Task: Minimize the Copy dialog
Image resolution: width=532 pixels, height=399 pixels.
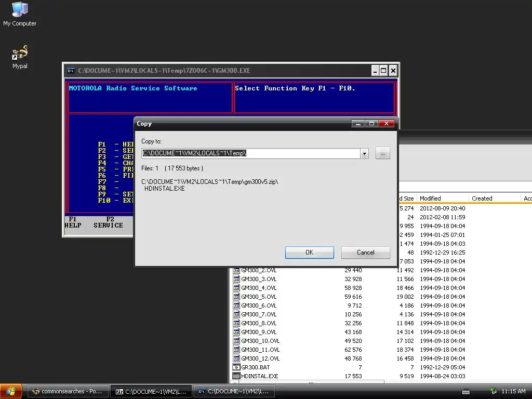Action: coord(358,124)
